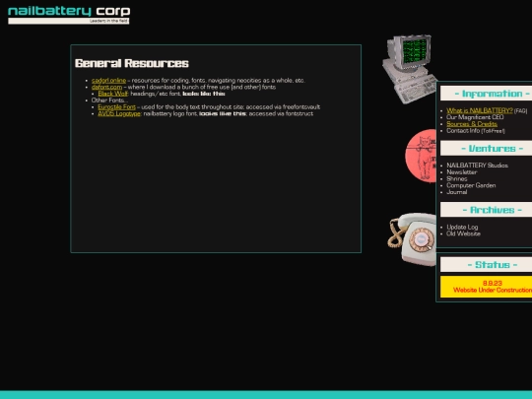The width and height of the screenshot is (532, 399).
Task: Click the Ventures section header
Action: [486, 148]
